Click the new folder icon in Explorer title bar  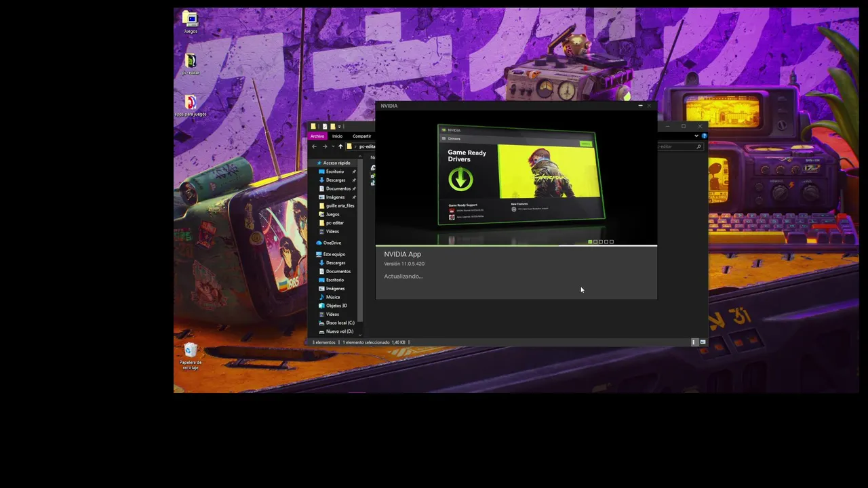(x=332, y=127)
